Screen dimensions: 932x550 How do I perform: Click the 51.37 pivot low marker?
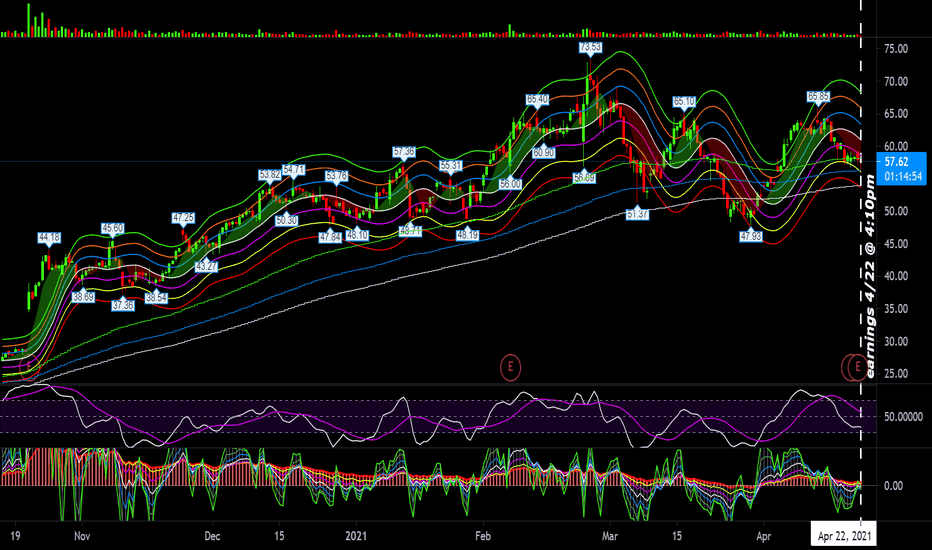tap(637, 214)
